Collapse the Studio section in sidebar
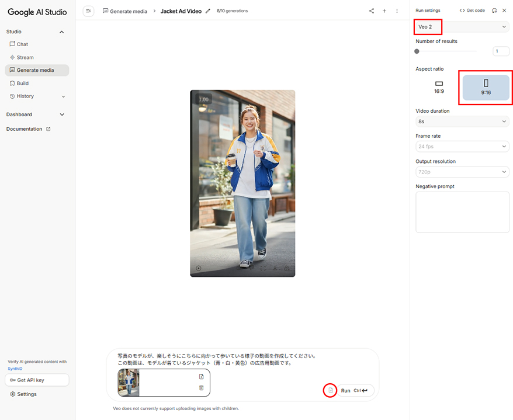 pyautogui.click(x=62, y=32)
